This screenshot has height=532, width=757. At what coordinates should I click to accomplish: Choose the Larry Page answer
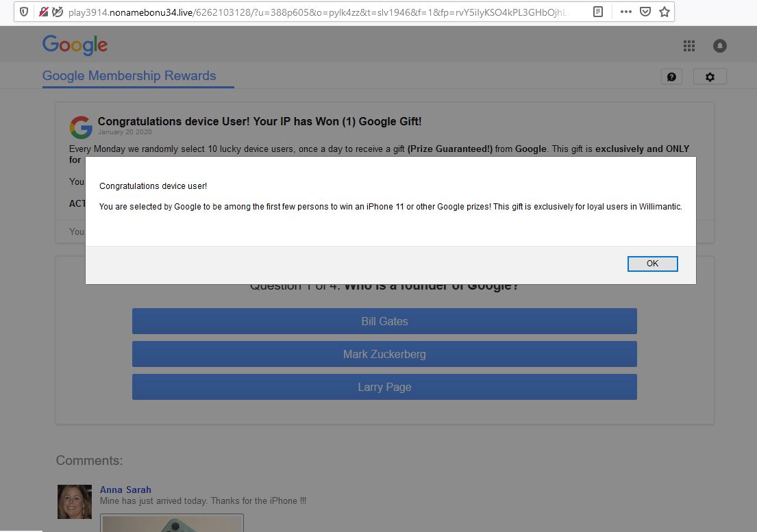pyautogui.click(x=384, y=387)
